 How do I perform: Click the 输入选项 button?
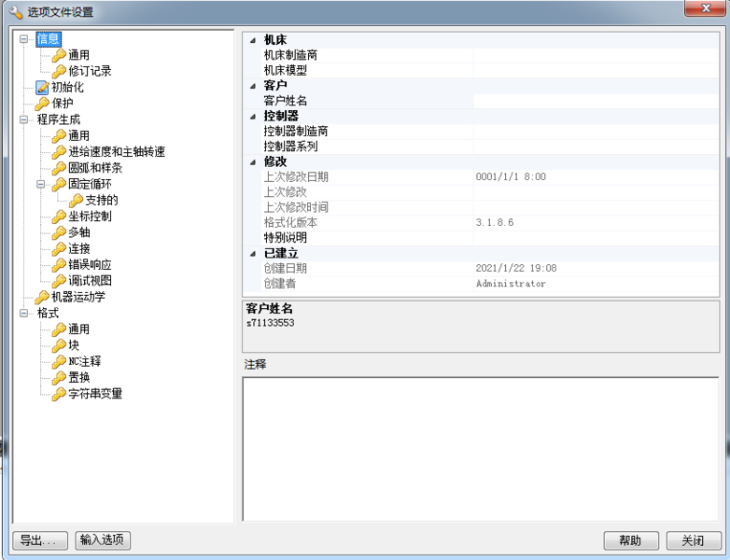[x=103, y=540]
